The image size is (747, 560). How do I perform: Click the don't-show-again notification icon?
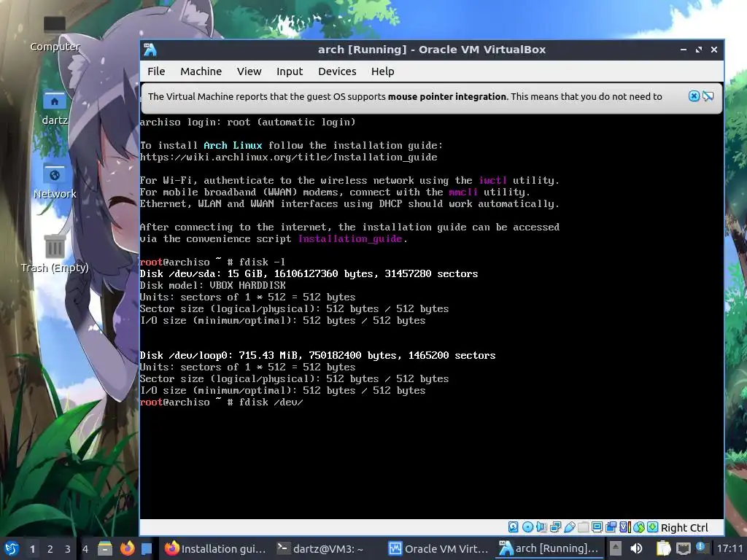coord(708,96)
